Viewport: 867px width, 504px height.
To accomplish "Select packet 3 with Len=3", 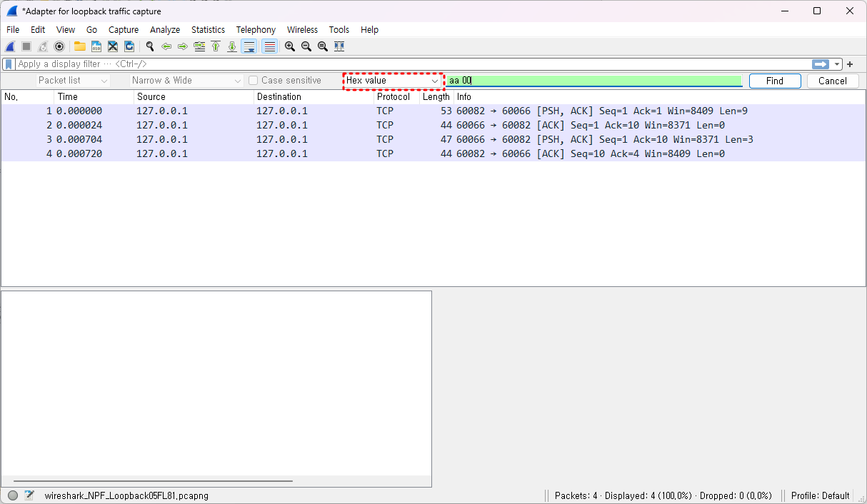I will [433, 140].
